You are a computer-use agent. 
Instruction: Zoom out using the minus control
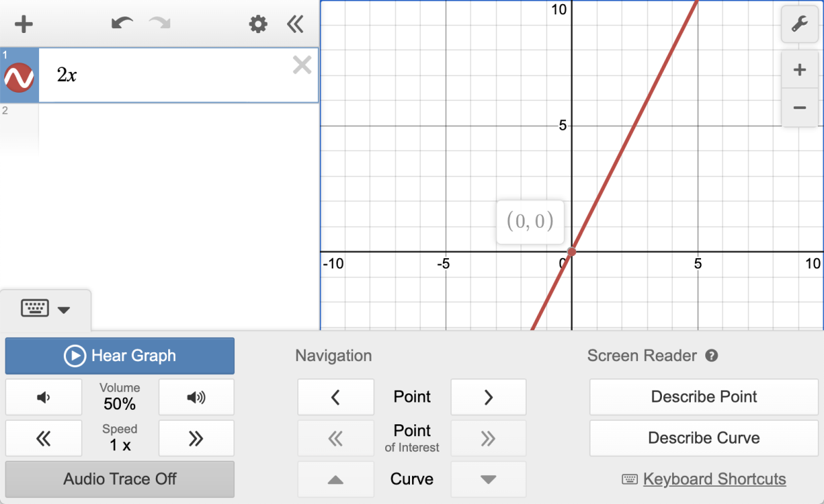tap(799, 108)
